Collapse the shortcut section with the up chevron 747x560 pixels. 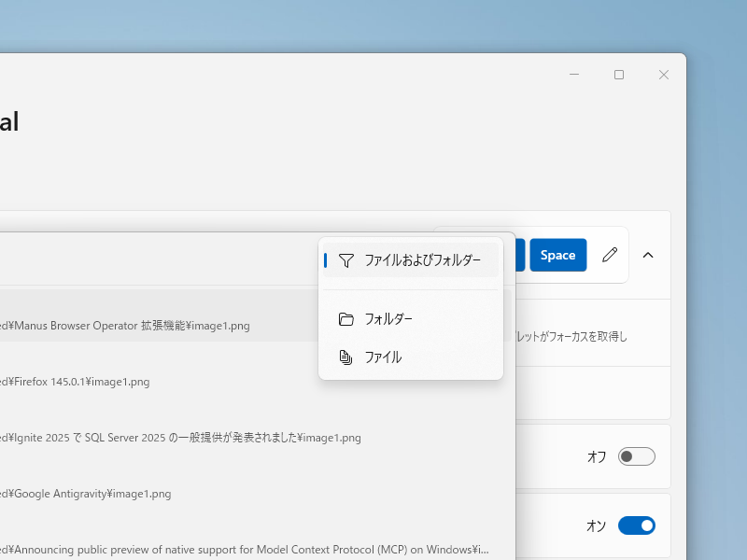click(648, 255)
